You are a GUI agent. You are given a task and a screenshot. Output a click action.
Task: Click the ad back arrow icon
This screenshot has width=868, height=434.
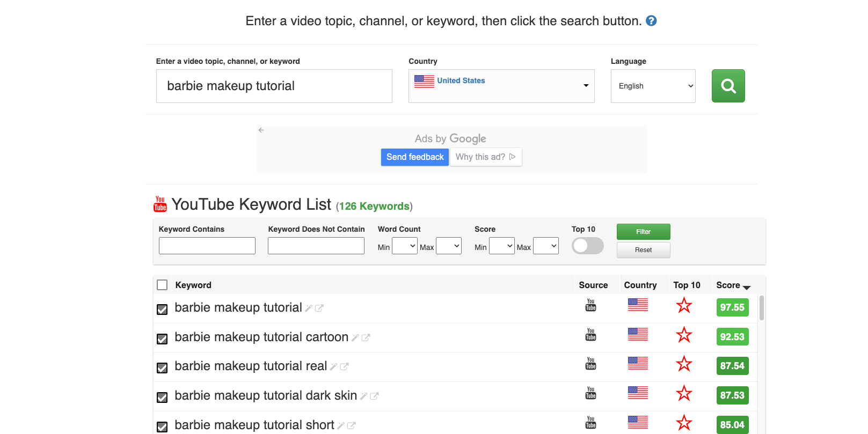[x=261, y=130]
